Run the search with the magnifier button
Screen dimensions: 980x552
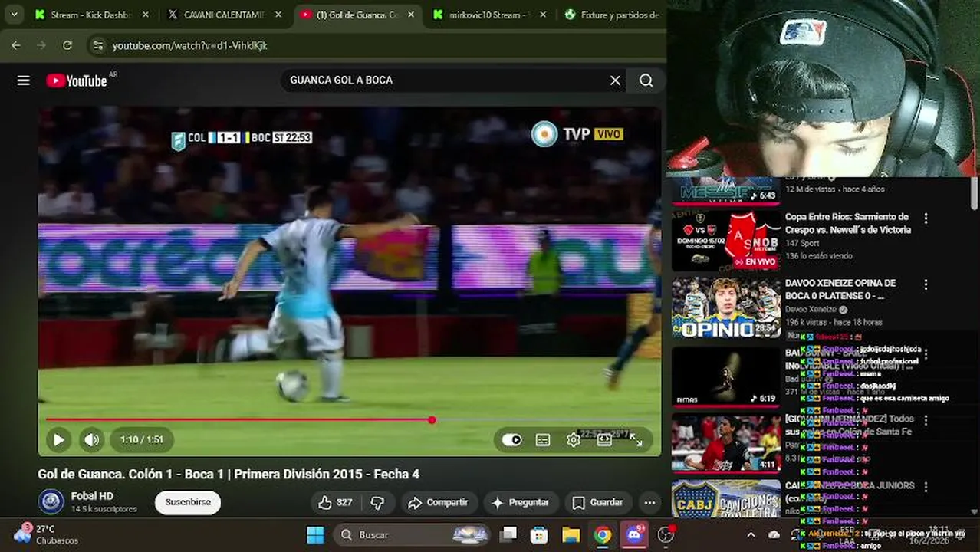pos(646,80)
